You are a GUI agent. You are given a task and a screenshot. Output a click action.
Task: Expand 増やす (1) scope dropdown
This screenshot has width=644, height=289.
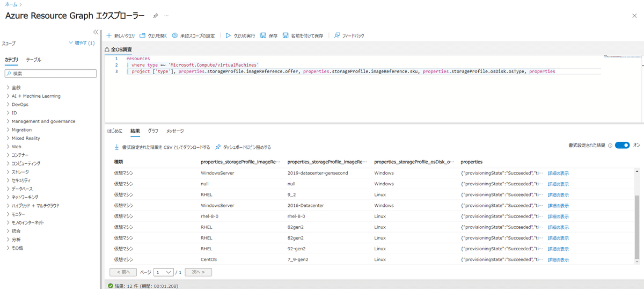coord(82,42)
